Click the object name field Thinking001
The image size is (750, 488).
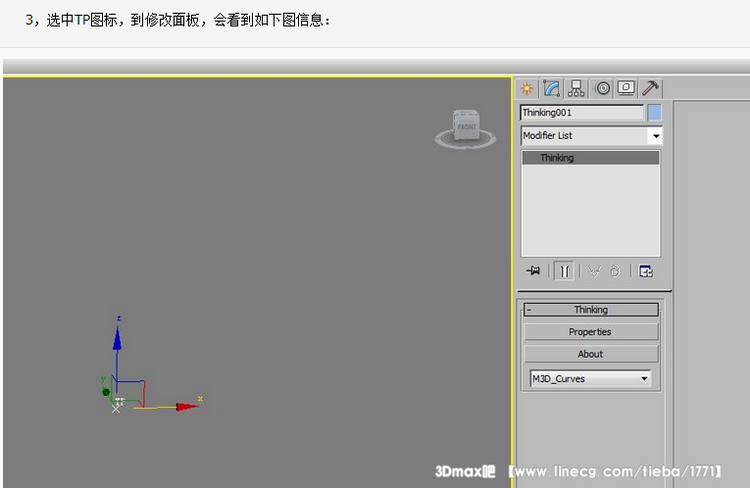(x=582, y=113)
